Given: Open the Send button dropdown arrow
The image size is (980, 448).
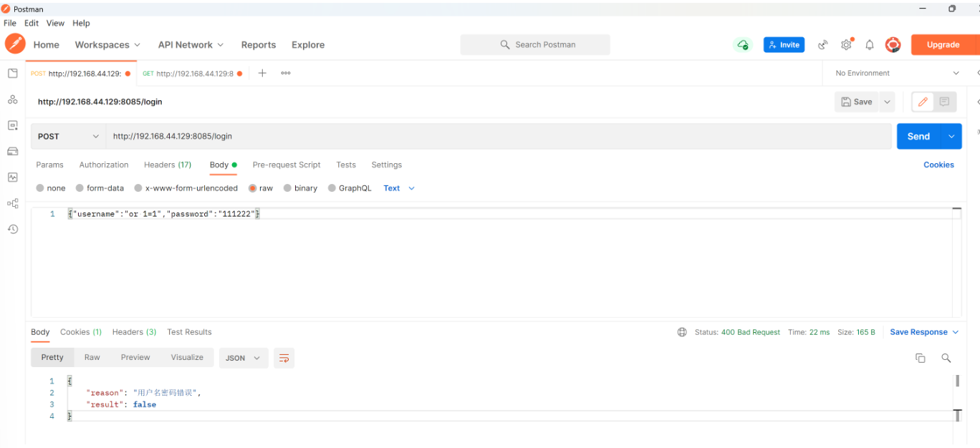Looking at the screenshot, I should [x=951, y=136].
